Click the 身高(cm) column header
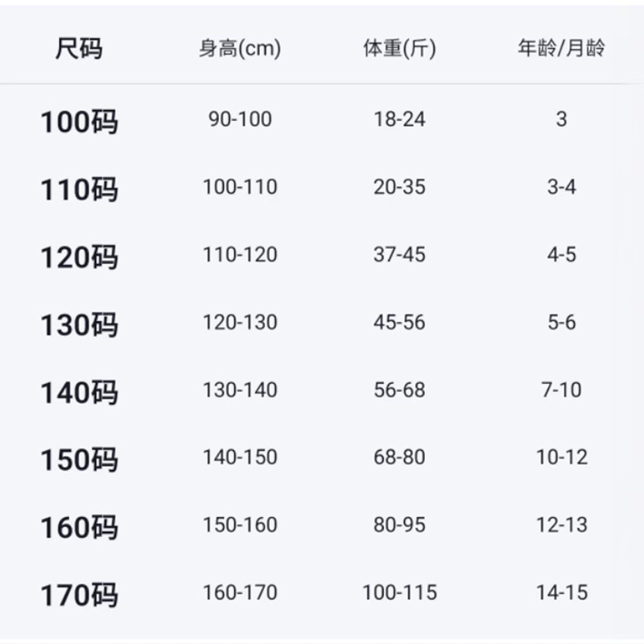The width and height of the screenshot is (644, 644). (240, 49)
